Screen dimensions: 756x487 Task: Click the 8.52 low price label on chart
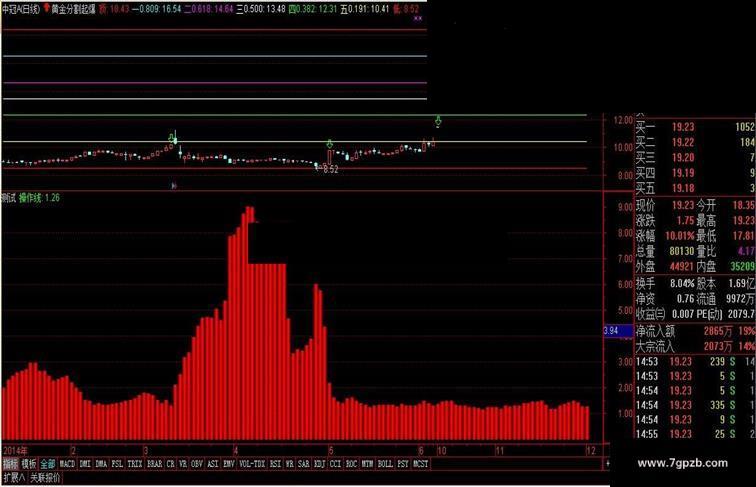pos(331,170)
